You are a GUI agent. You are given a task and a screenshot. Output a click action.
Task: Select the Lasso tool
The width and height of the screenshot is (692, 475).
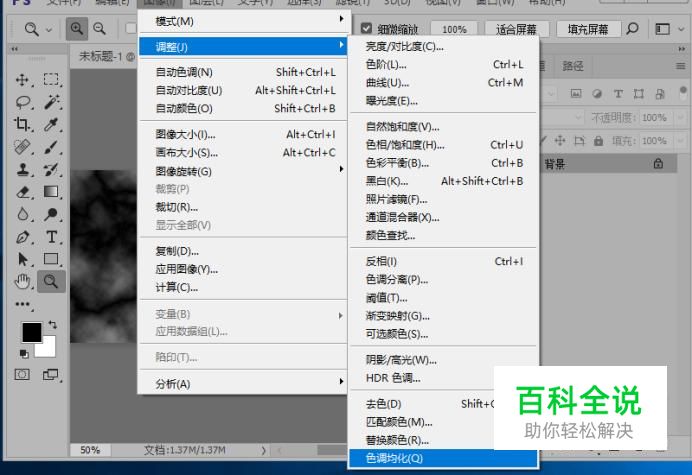tap(23, 102)
